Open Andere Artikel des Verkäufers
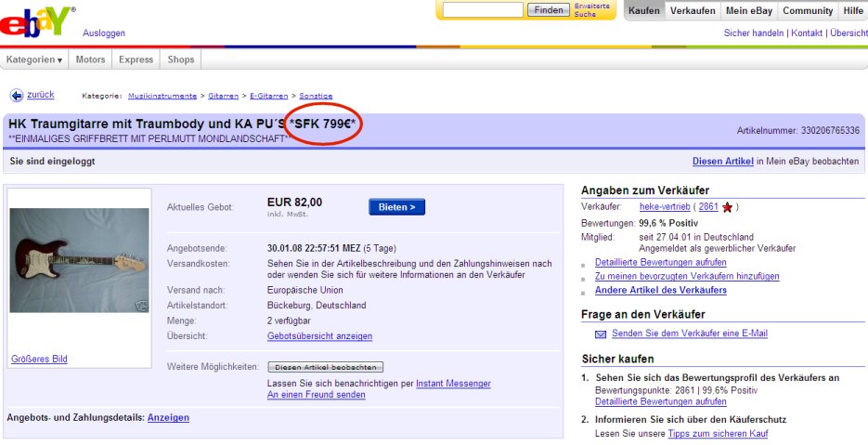The image size is (868, 445). 660,290
